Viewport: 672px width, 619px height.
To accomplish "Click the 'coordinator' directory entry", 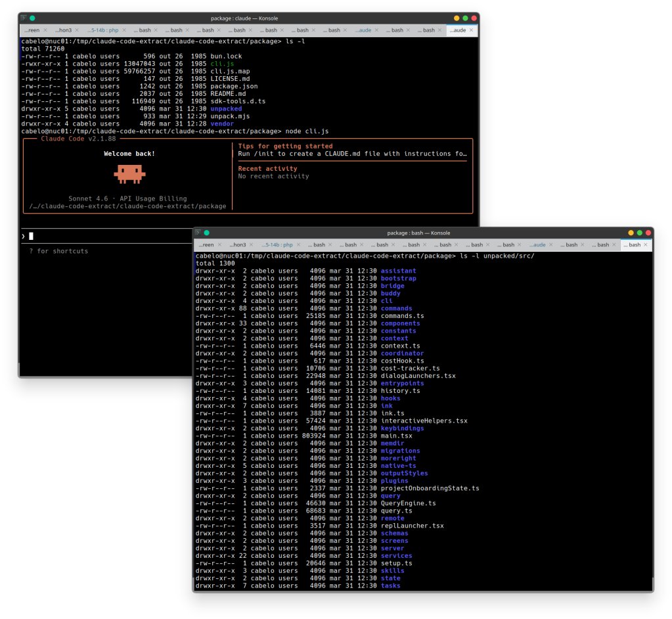I will pyautogui.click(x=403, y=354).
